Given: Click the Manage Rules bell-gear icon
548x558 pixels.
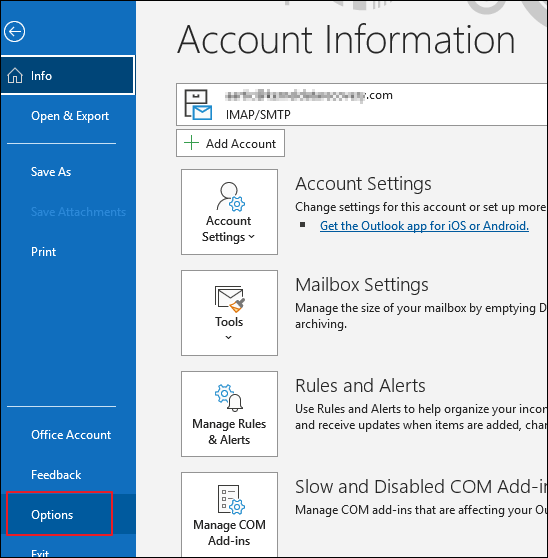Looking at the screenshot, I should pyautogui.click(x=229, y=398).
